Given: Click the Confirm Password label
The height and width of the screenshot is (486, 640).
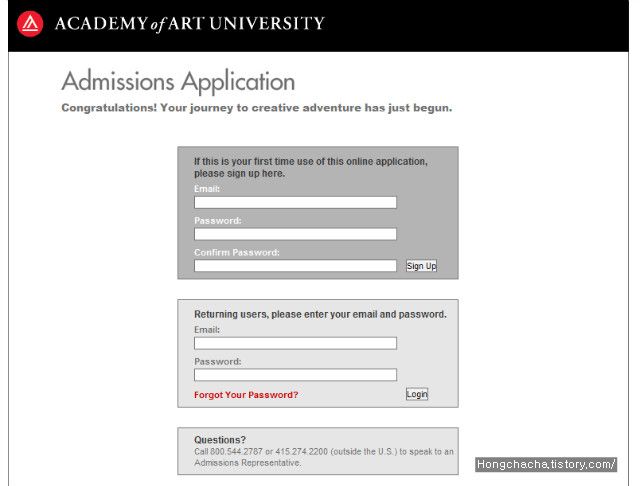Looking at the screenshot, I should 237,252.
